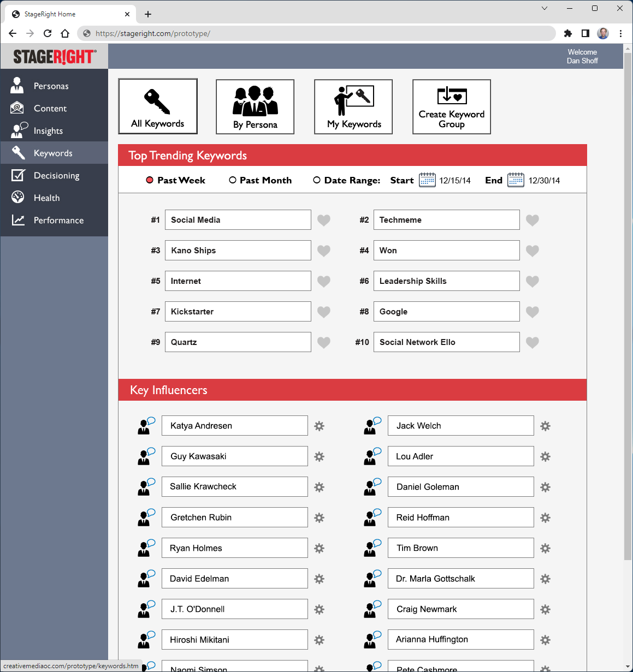Click influencer icon beside Katya Andresen

click(x=146, y=426)
